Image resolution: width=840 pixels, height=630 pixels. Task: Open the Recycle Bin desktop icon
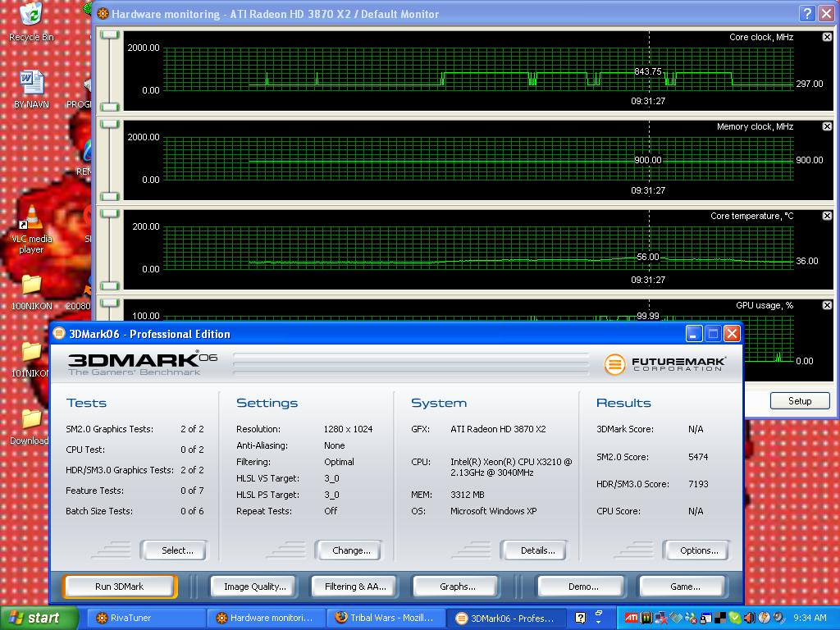pyautogui.click(x=31, y=21)
